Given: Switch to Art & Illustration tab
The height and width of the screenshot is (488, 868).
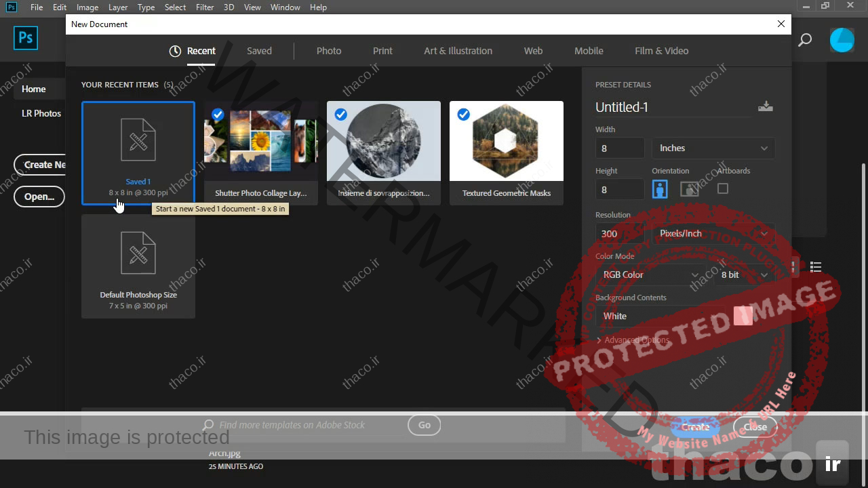Looking at the screenshot, I should coord(458,51).
